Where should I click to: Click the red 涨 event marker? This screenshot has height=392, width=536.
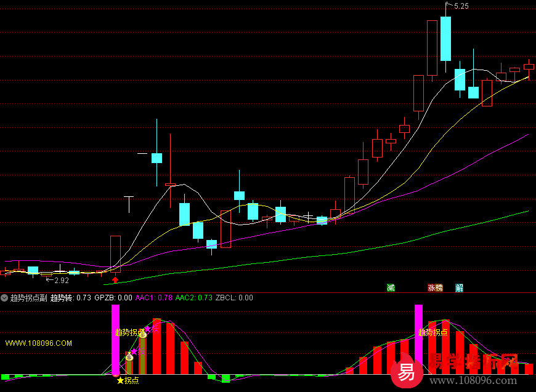click(x=431, y=287)
